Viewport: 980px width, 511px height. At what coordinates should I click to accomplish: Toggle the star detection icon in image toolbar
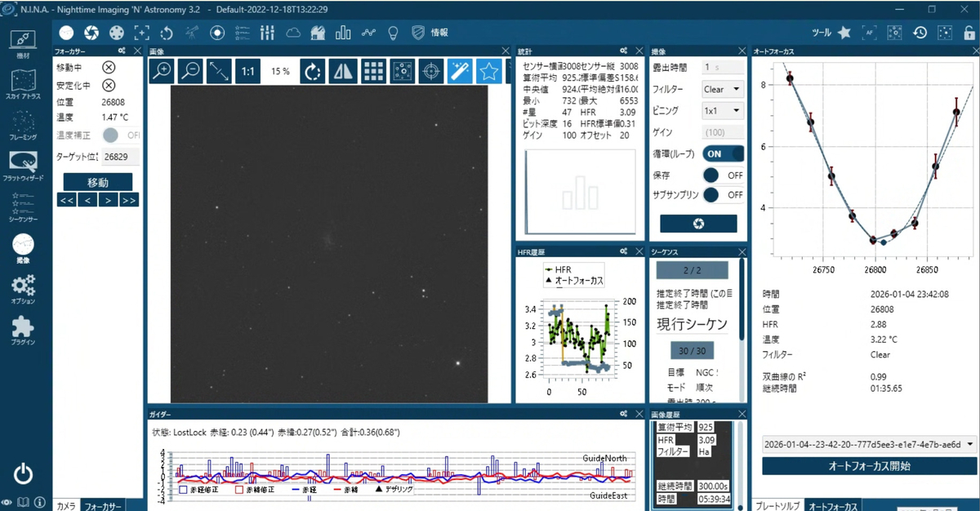pos(488,71)
